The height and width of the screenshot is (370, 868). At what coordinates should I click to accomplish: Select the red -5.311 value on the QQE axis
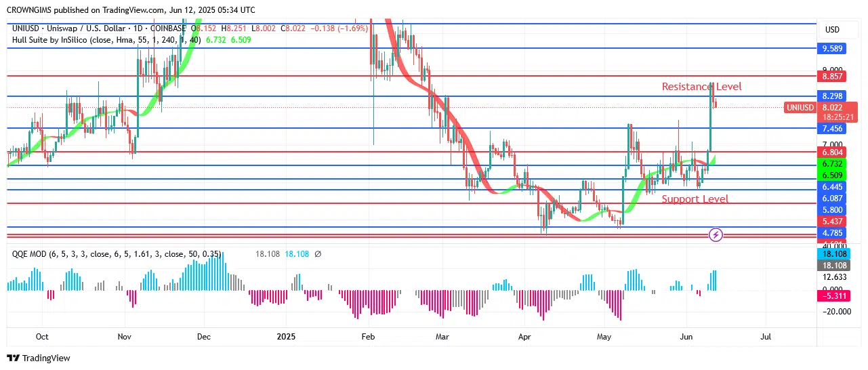click(x=833, y=295)
